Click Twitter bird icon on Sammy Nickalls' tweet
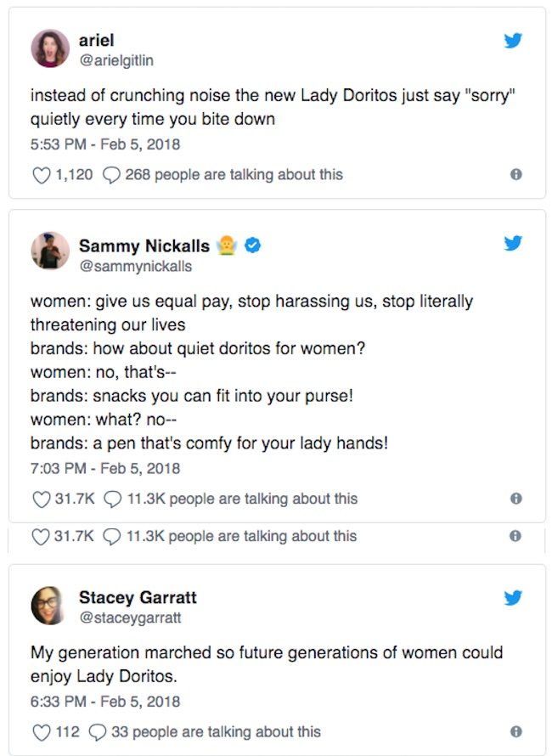 point(513,244)
